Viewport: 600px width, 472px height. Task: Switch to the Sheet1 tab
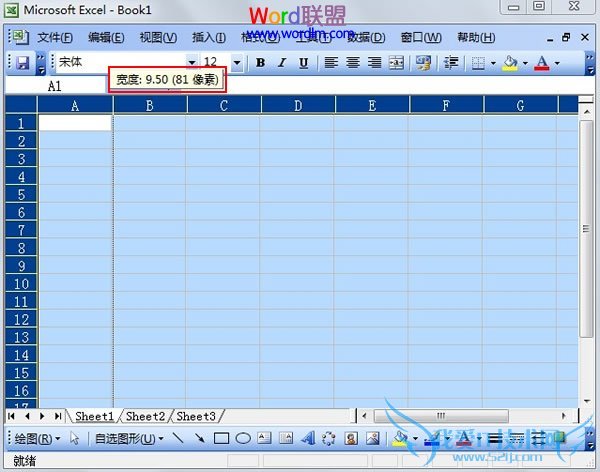[x=94, y=416]
